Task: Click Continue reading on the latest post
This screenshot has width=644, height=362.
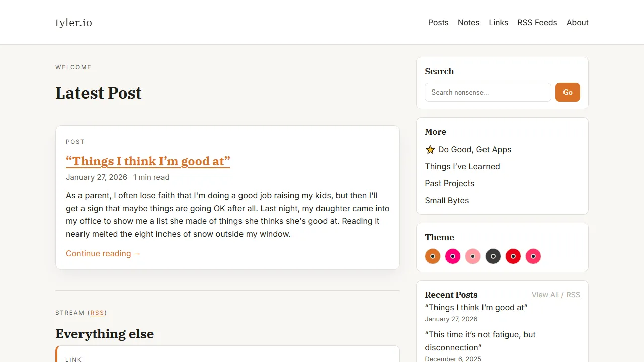Action: pos(103,253)
